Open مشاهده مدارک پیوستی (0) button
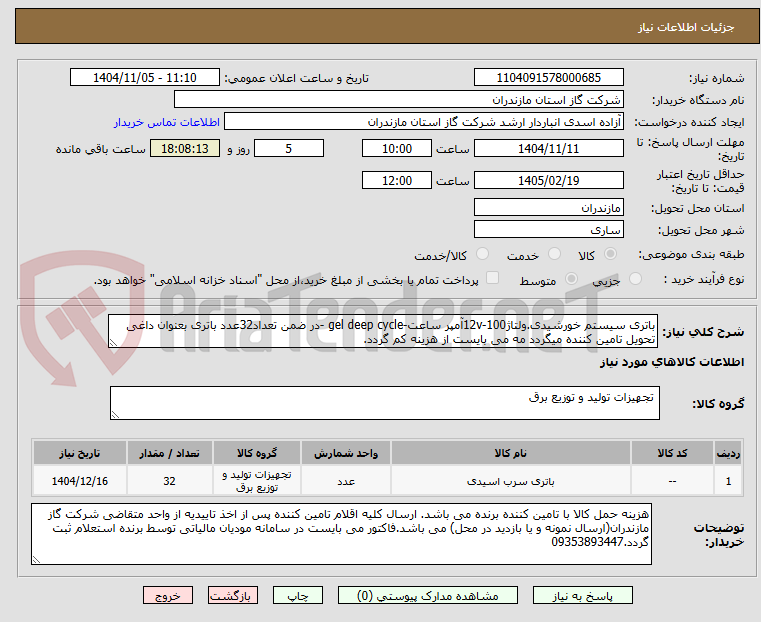Image resolution: width=761 pixels, height=622 pixels. [428, 596]
